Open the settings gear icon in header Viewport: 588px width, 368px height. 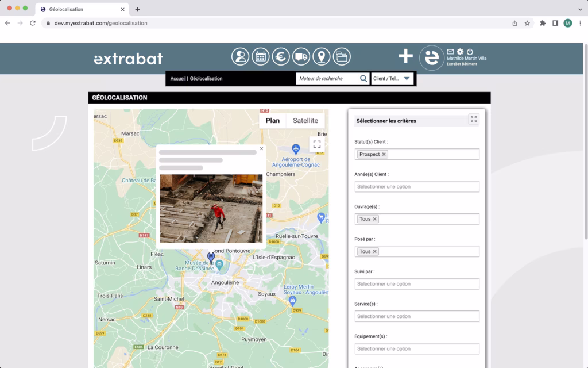(460, 52)
